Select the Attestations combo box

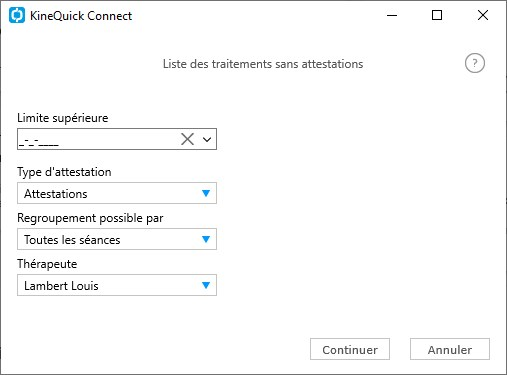(x=117, y=193)
